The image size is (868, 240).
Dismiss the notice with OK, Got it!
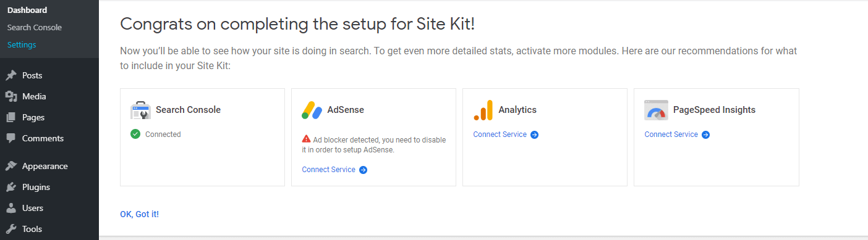click(x=139, y=214)
